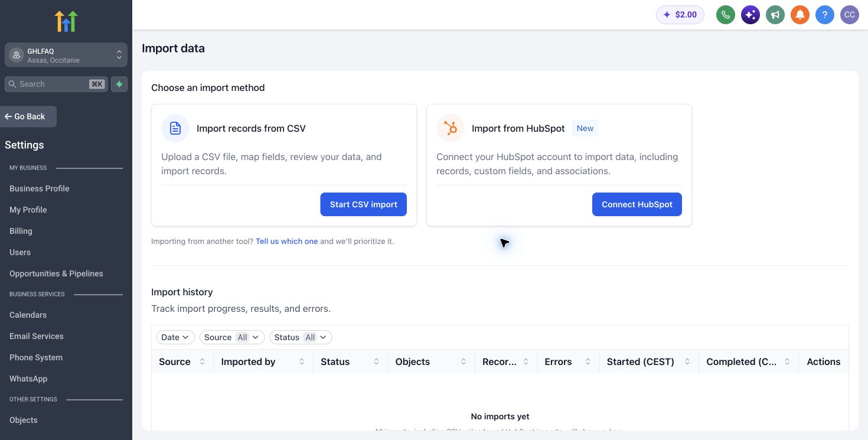Click the Connect HubSpot button
Viewport: 868px width, 440px height.
pos(637,204)
